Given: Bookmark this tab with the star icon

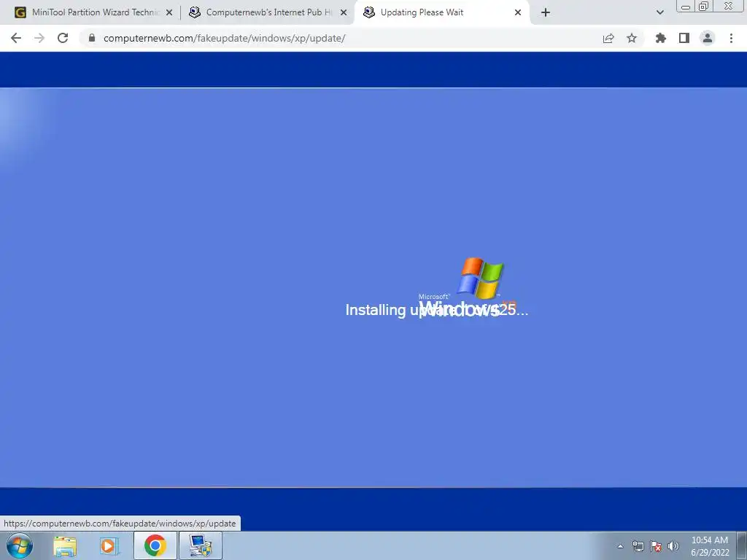Looking at the screenshot, I should tap(632, 38).
